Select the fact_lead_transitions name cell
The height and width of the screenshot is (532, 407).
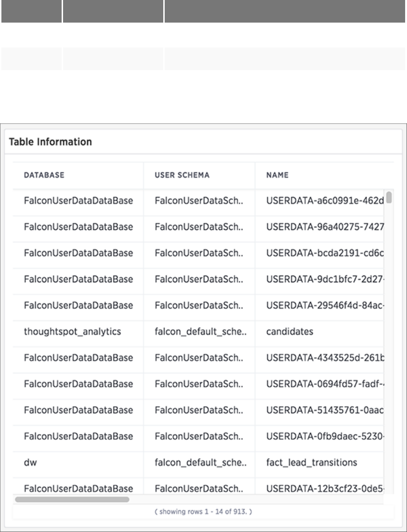click(311, 462)
